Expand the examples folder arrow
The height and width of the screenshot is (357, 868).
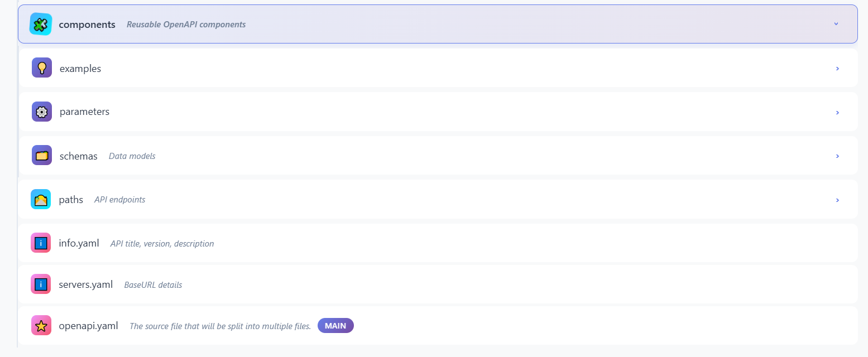coord(837,69)
